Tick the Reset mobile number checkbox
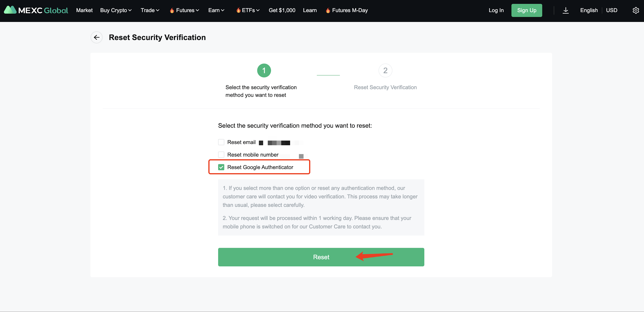The width and height of the screenshot is (644, 312). 221,155
